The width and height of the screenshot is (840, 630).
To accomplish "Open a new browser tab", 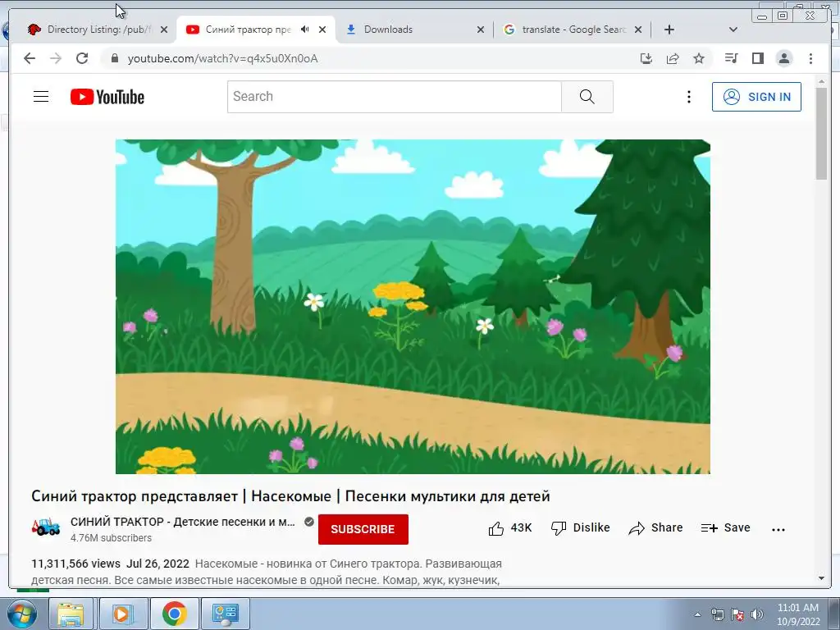I will click(669, 30).
